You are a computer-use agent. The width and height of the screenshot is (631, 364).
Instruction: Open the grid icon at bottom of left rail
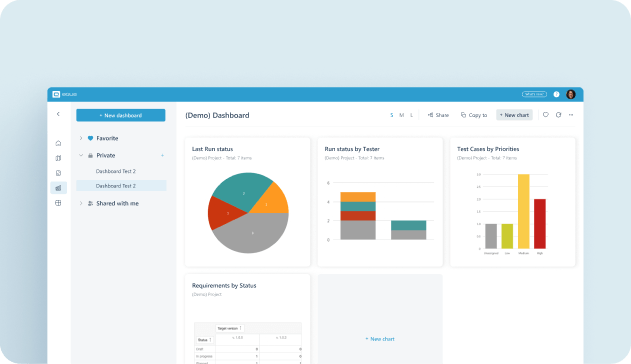tap(58, 203)
